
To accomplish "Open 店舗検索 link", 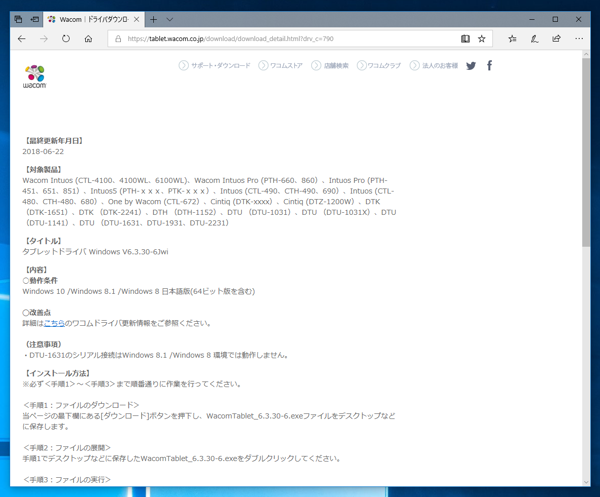I will pyautogui.click(x=330, y=65).
